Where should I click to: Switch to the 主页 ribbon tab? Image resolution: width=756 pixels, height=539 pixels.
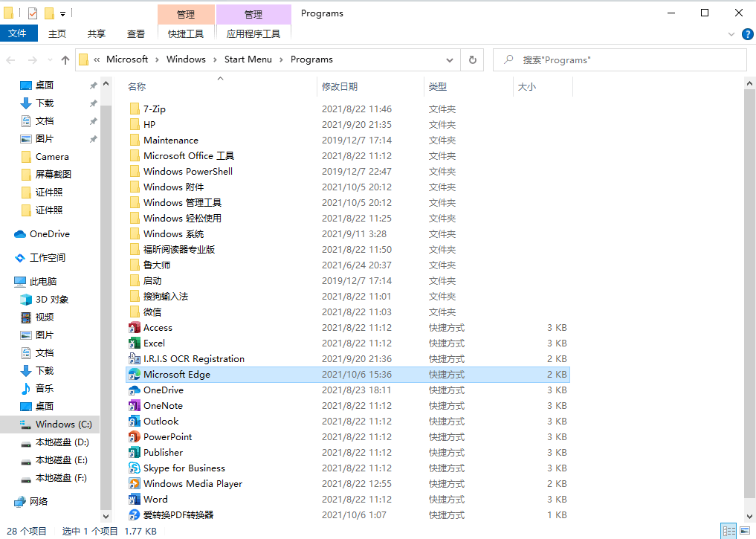tap(57, 33)
